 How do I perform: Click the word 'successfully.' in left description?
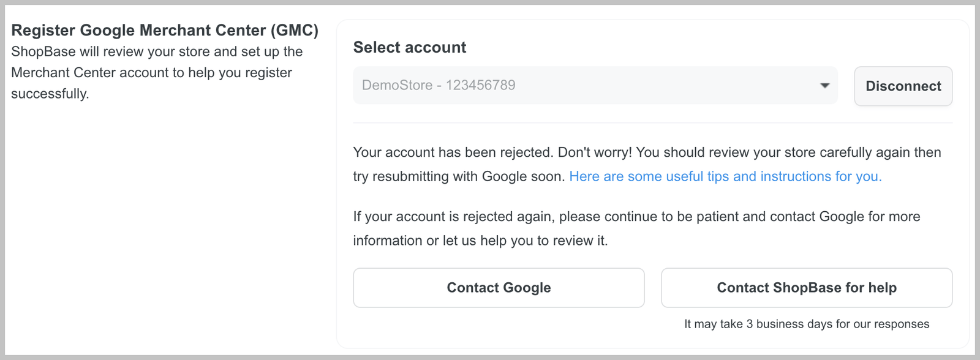[50, 94]
